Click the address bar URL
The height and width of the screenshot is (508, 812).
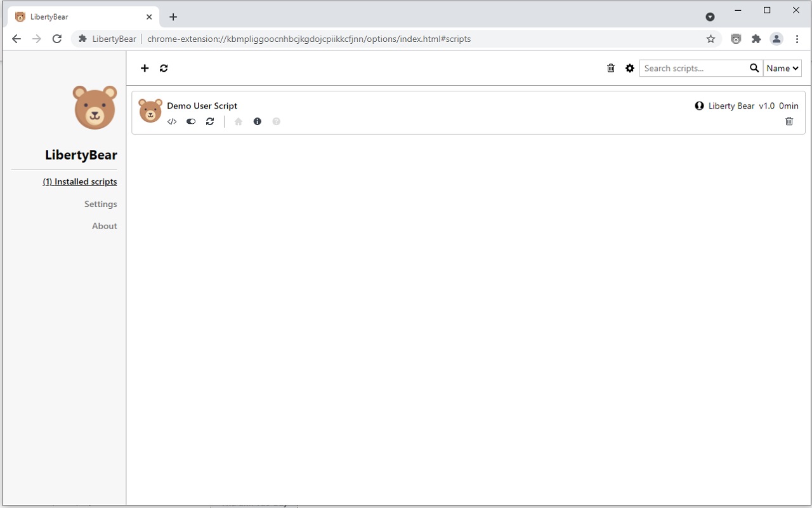coord(309,39)
